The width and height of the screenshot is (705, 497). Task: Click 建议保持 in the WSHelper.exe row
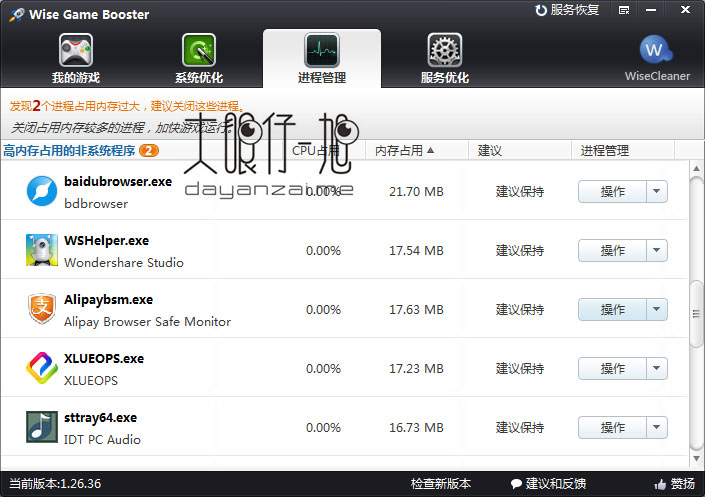[520, 251]
